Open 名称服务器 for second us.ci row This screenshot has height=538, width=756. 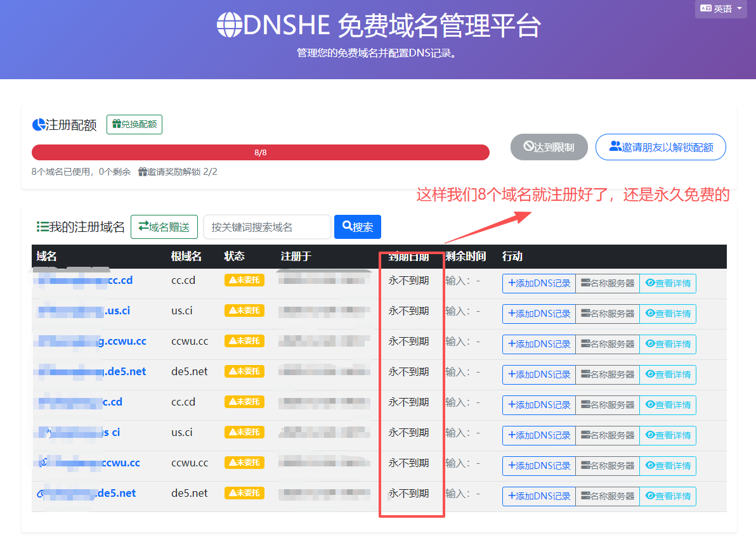[608, 435]
